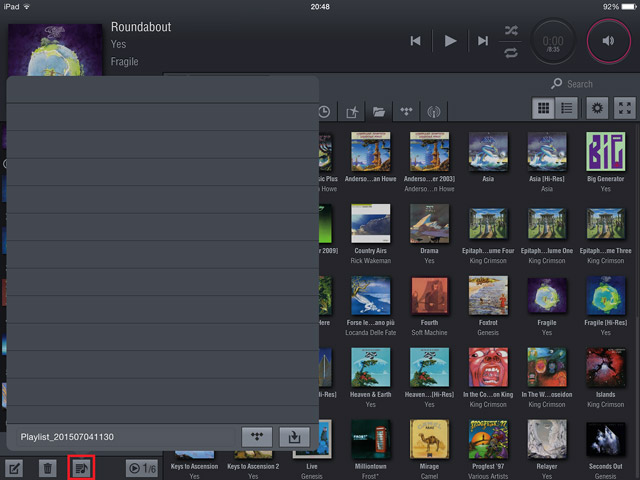
Task: Open the TIDAL source tab
Action: pyautogui.click(x=407, y=112)
